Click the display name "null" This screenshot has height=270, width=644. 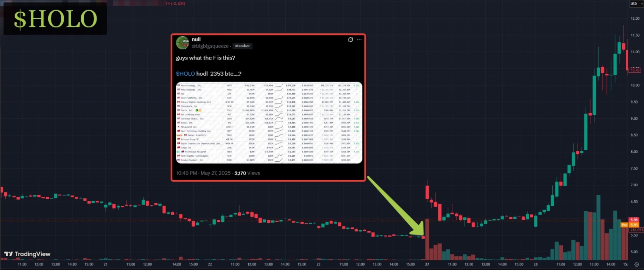(x=196, y=39)
